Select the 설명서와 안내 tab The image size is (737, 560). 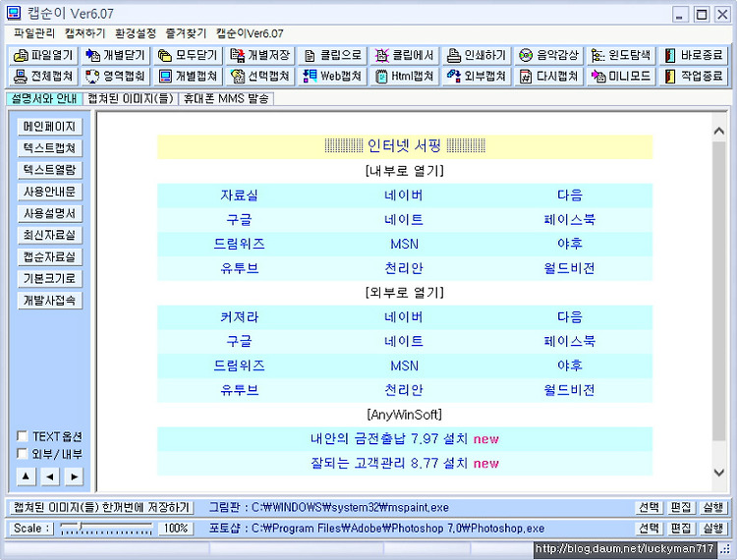(44, 98)
